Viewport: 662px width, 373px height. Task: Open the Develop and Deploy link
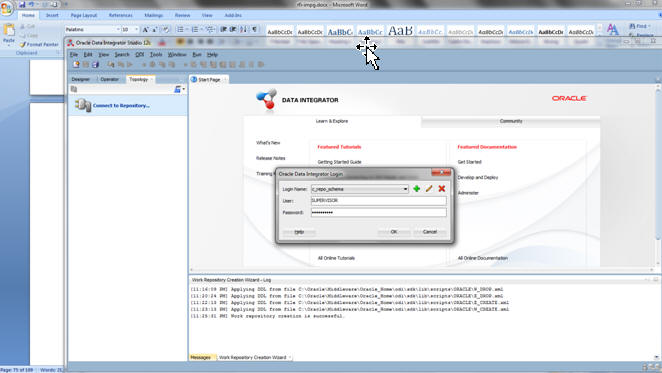pyautogui.click(x=478, y=177)
